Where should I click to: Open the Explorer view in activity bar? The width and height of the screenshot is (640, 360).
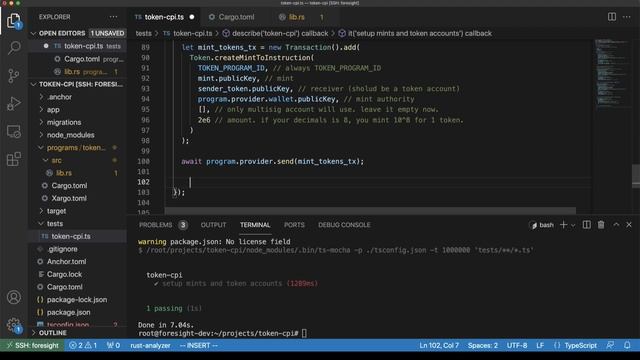click(13, 20)
